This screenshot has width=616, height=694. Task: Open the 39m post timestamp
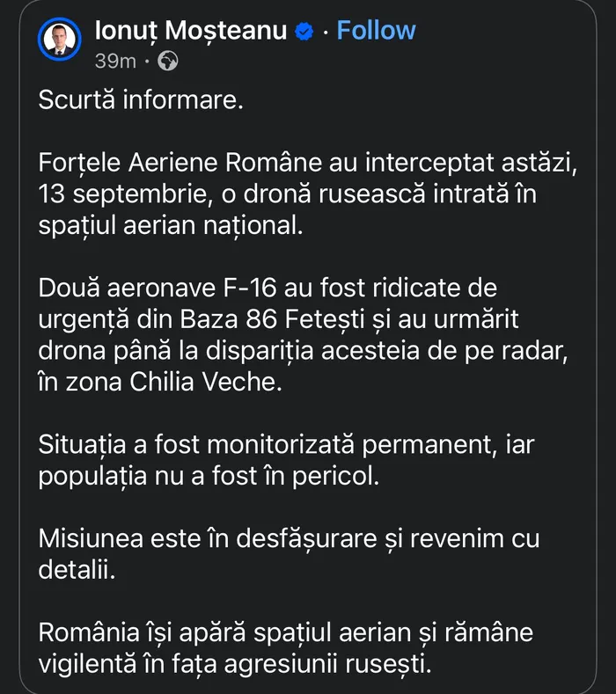tap(114, 62)
